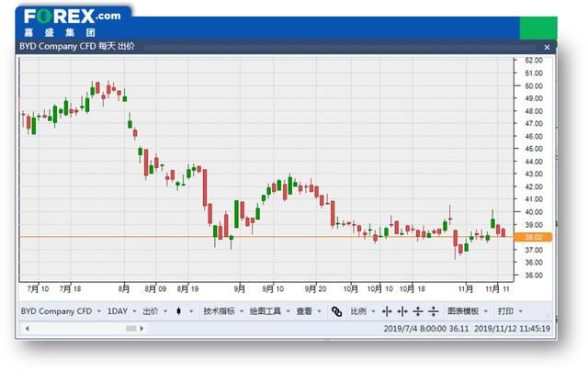The width and height of the screenshot is (588, 371).
Task: Open the 1DAY timeframe dropdown
Action: 121,311
